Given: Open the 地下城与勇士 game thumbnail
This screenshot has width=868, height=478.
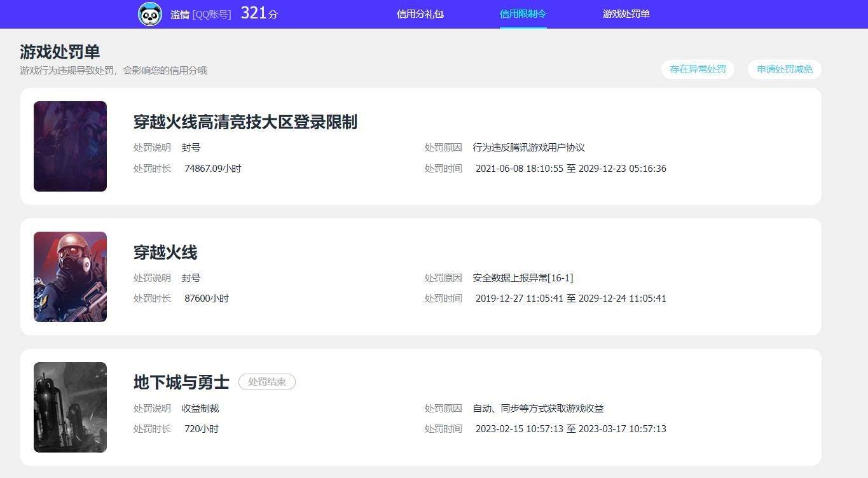Looking at the screenshot, I should 70,407.
